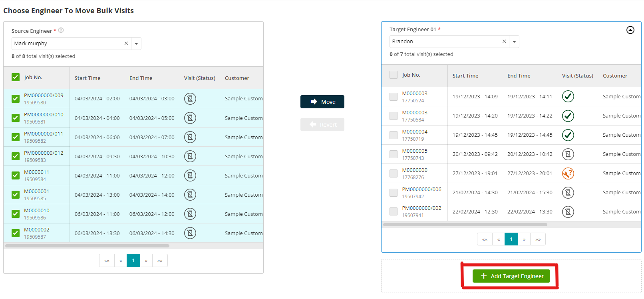Click status icon for job M0000002
The image size is (644, 299).
(x=190, y=233)
